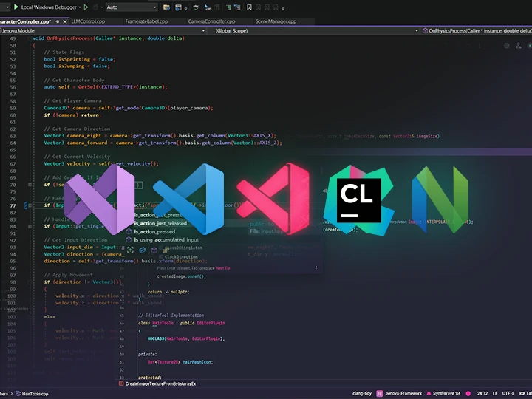Choose is_action_pressed suggestion
The width and height of the screenshot is (532, 399).
(x=154, y=231)
